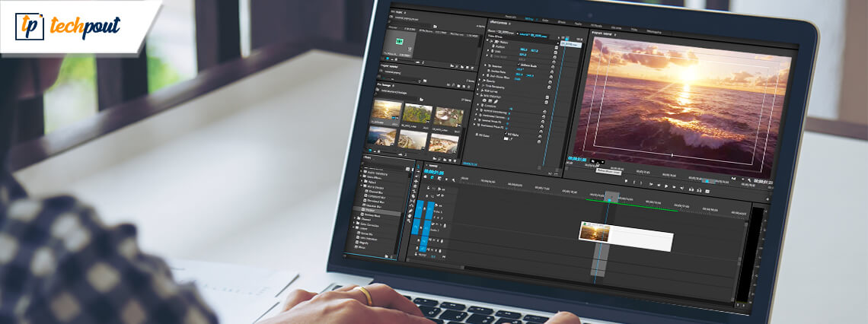
Task: Play the sequence in the Program monitor
Action: point(666,186)
